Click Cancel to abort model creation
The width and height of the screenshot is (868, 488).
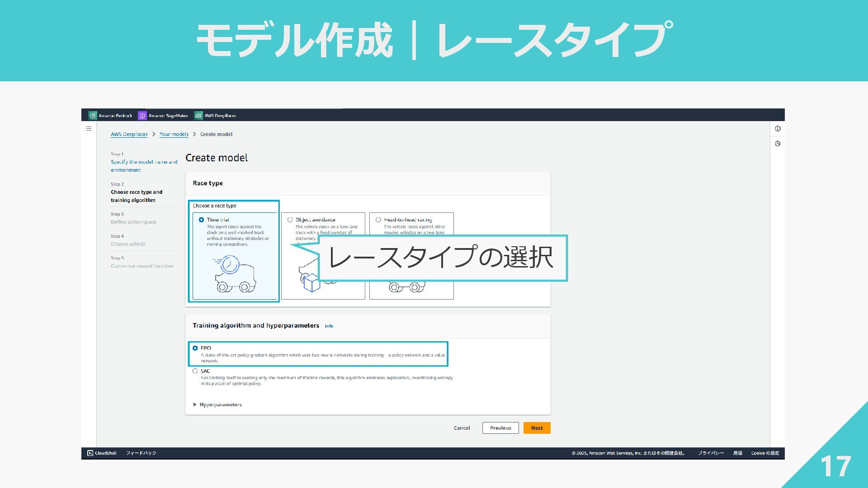click(462, 428)
